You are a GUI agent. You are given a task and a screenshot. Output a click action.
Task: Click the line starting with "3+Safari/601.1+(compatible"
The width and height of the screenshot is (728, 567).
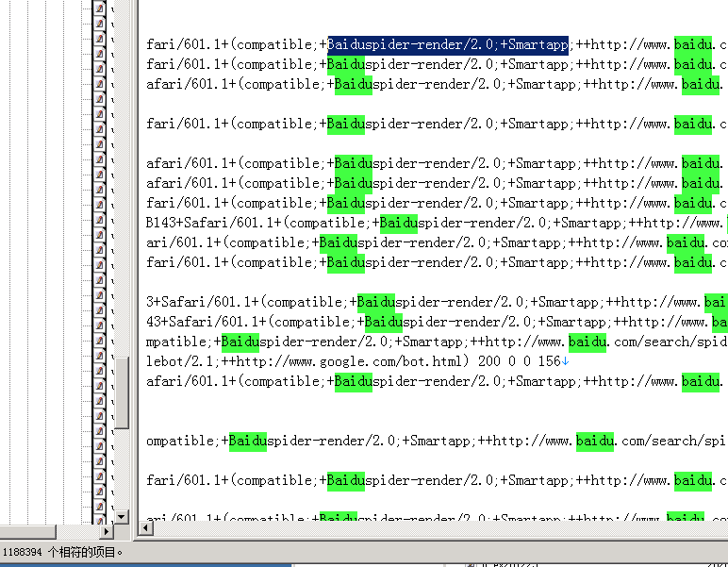tap(437, 302)
